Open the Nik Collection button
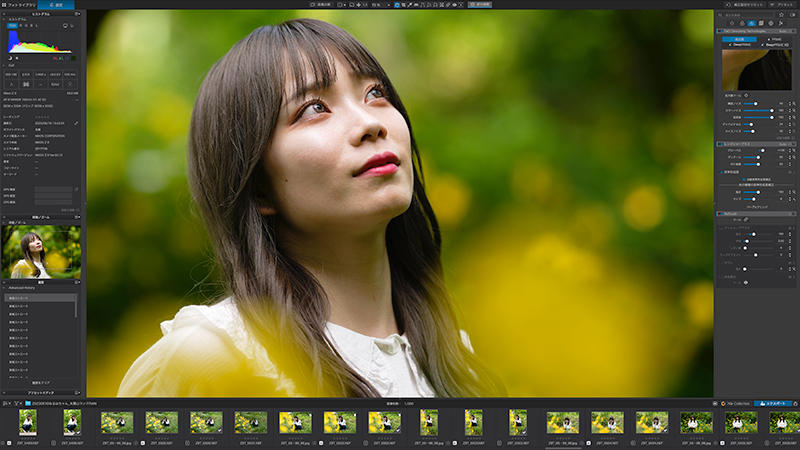This screenshot has width=800, height=450. coord(735,403)
